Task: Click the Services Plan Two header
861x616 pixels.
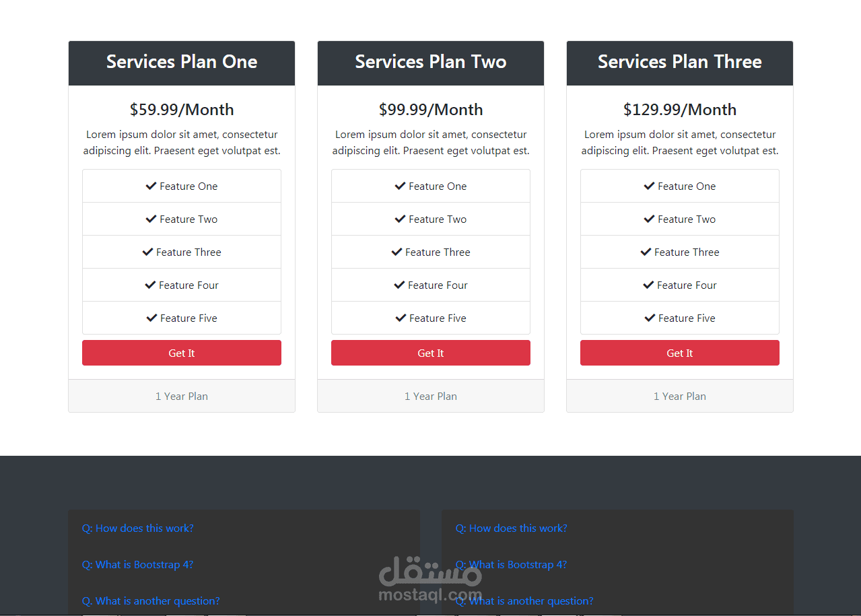Action: pyautogui.click(x=431, y=62)
